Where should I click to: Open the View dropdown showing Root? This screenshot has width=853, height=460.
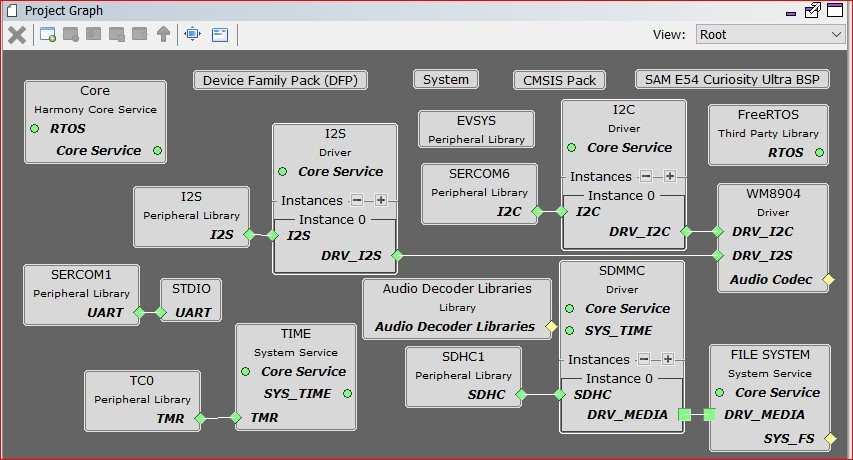click(770, 35)
